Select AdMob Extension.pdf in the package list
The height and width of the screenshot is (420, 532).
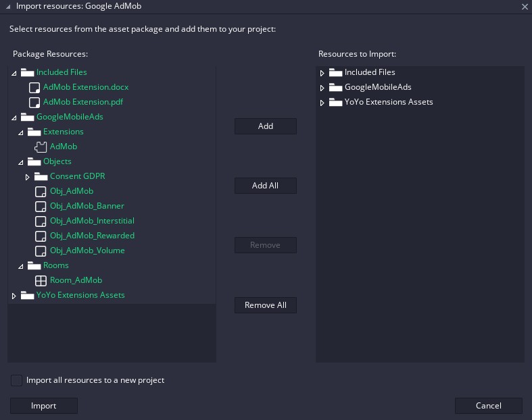point(83,102)
